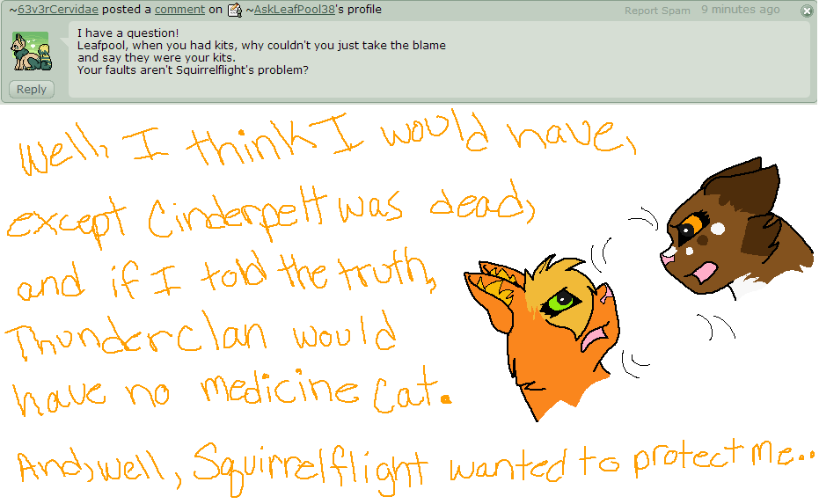Click the handwritten word "Cinderpelt"
819x504 pixels.
pyautogui.click(x=236, y=214)
